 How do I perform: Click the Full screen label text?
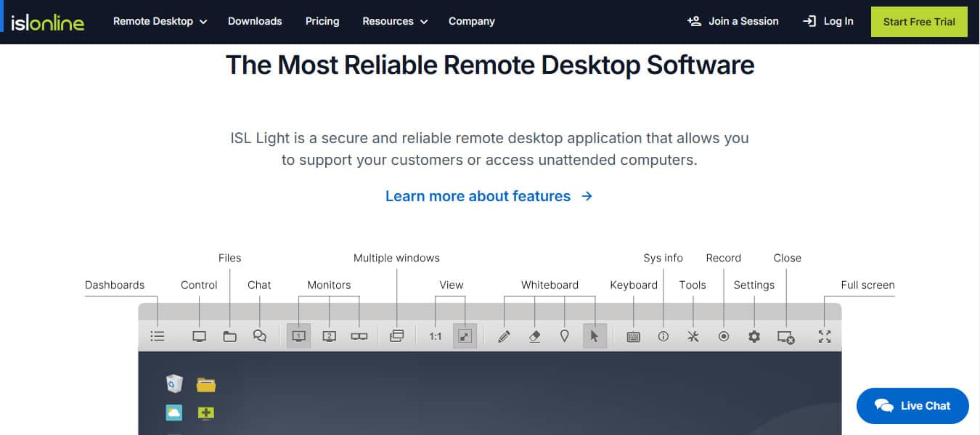[867, 285]
